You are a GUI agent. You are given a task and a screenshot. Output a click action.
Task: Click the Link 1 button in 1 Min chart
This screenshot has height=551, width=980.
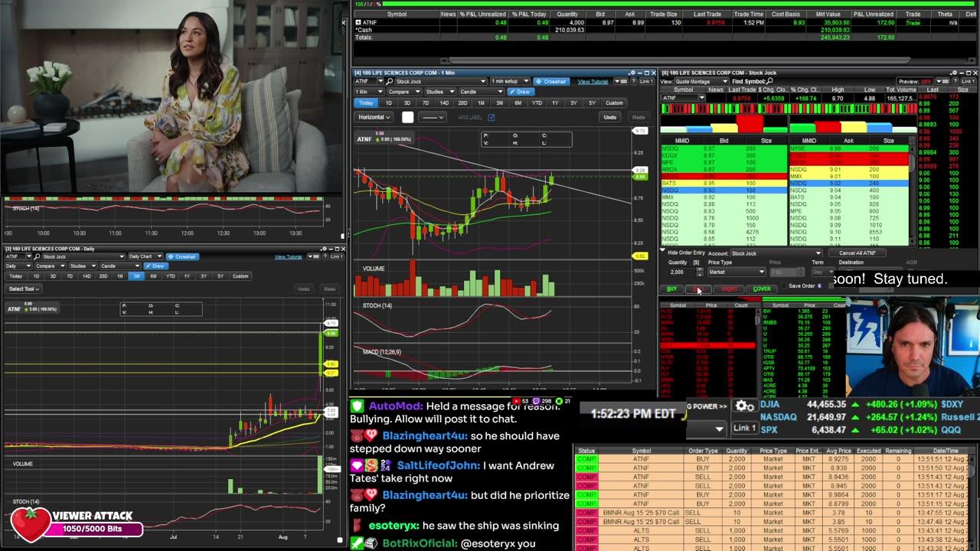646,81
